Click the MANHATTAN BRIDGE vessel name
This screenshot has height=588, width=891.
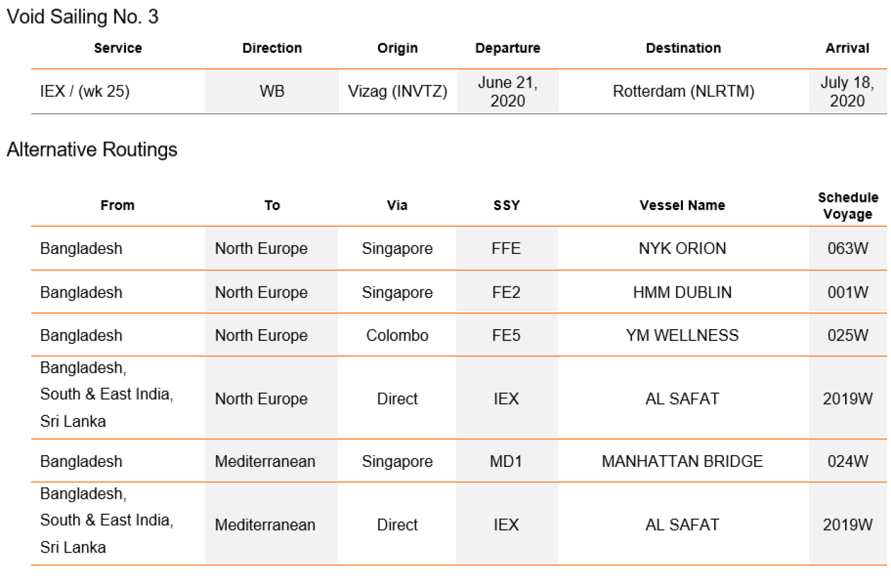tap(682, 461)
